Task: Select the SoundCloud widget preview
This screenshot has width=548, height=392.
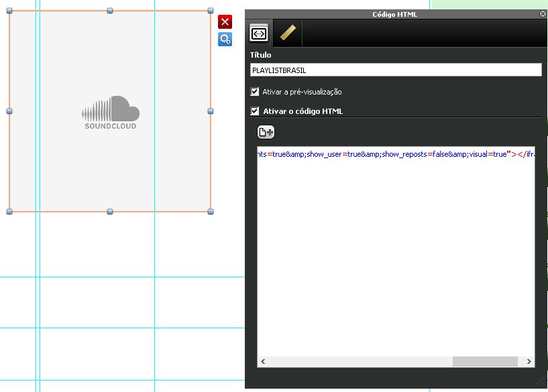Action: click(x=110, y=111)
